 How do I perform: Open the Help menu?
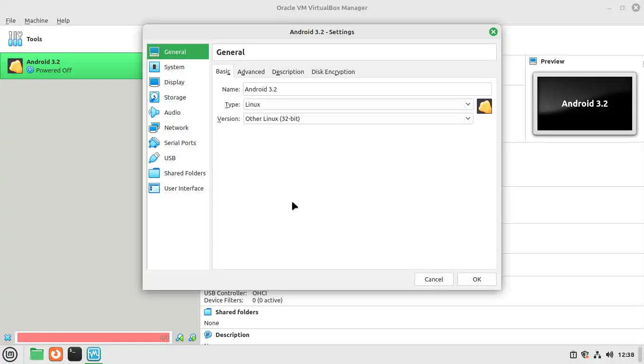coord(63,20)
